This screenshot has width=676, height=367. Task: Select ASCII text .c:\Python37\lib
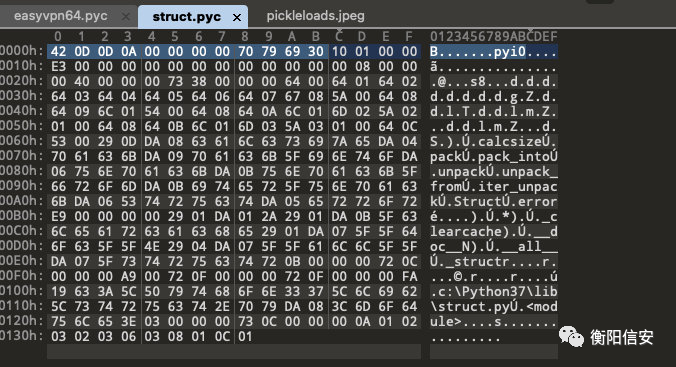click(494, 292)
